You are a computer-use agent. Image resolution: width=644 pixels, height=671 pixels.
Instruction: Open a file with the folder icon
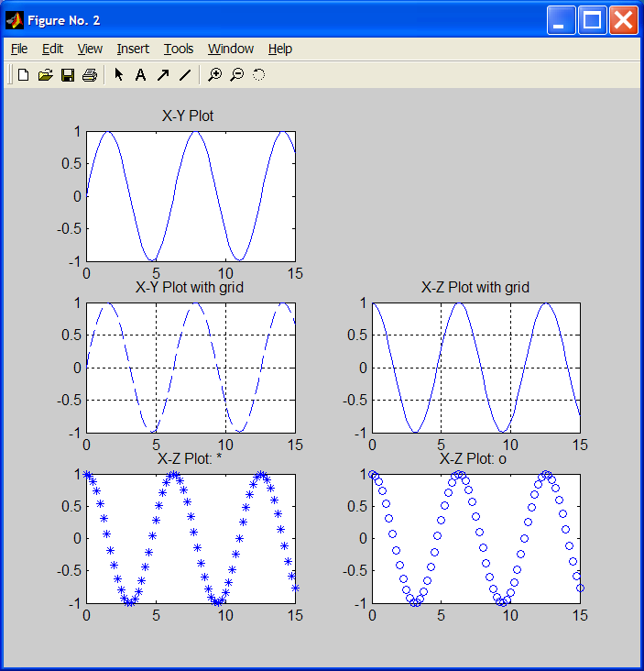coord(45,75)
